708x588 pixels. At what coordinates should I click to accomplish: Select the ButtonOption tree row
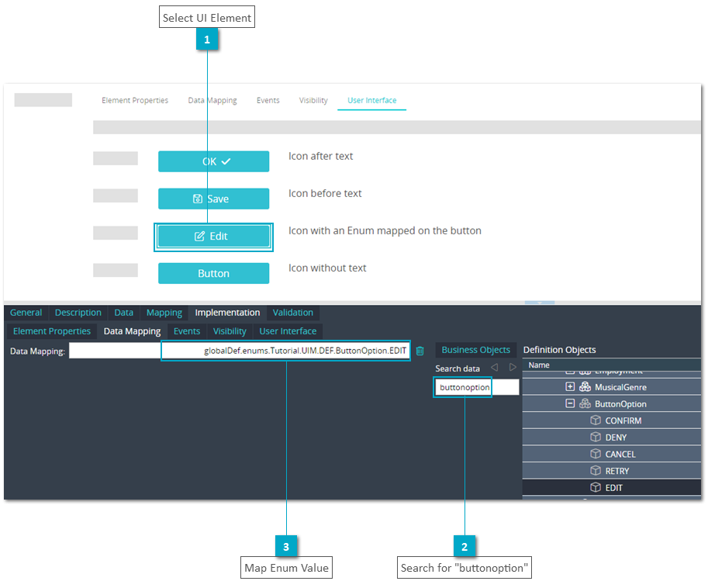611,403
